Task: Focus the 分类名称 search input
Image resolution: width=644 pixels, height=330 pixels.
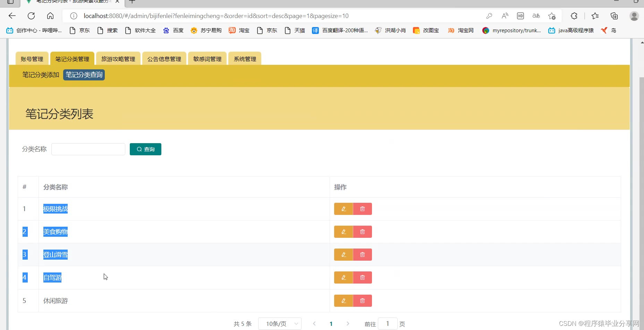Action: tap(88, 149)
